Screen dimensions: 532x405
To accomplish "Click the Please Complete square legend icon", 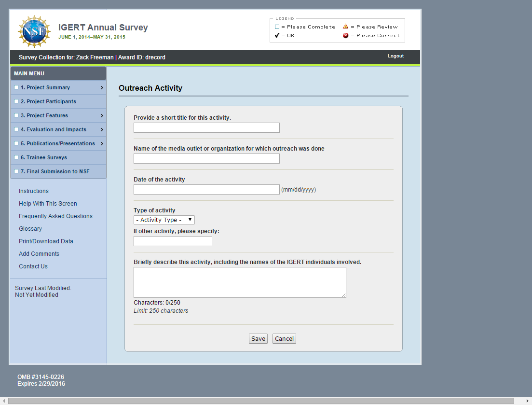I will [x=277, y=27].
